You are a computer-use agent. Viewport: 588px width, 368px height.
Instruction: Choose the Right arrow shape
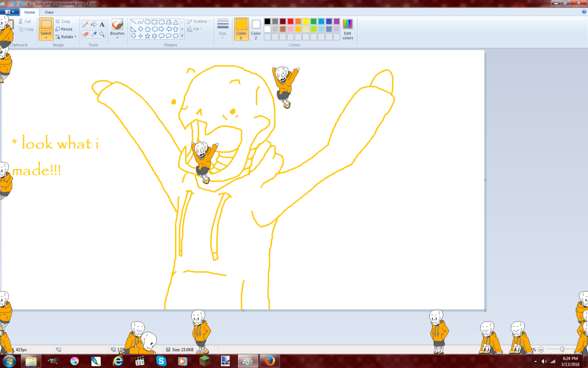(162, 29)
